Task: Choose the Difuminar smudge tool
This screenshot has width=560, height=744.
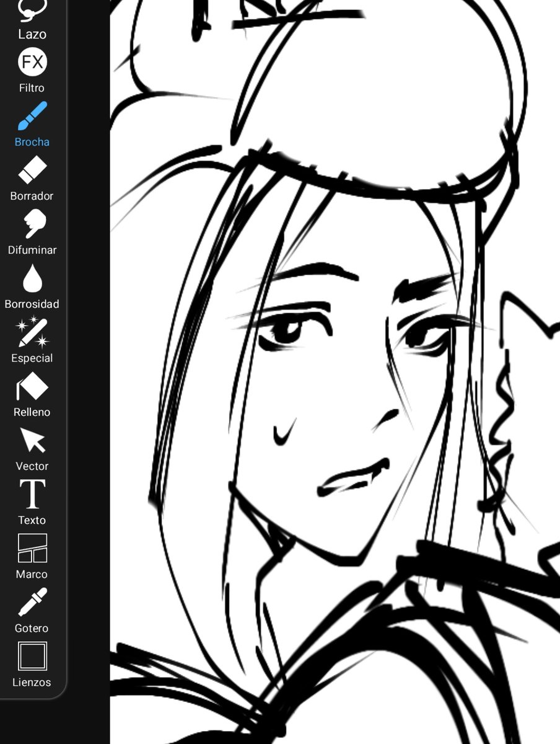Action: click(x=32, y=232)
